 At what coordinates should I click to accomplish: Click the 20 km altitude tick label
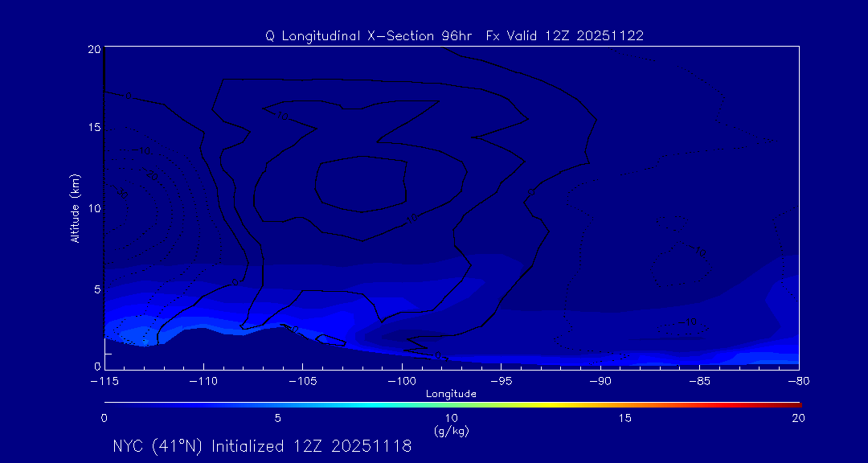click(x=92, y=49)
